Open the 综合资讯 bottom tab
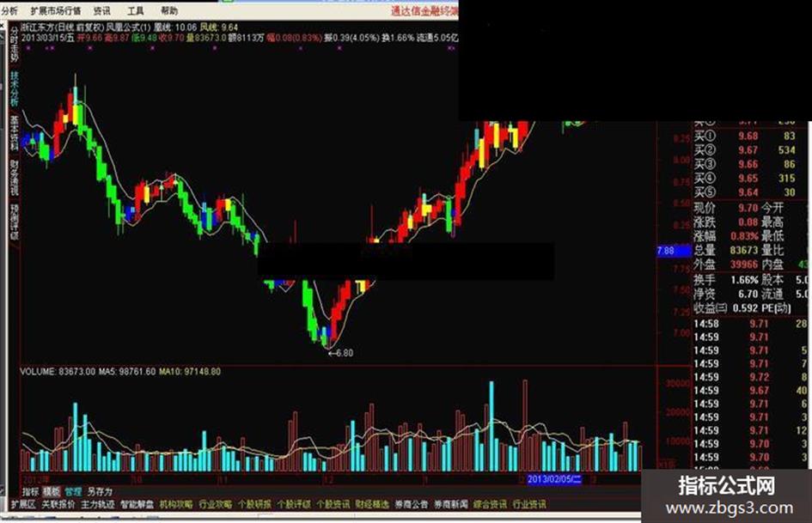This screenshot has height=523, width=812. pos(490,504)
